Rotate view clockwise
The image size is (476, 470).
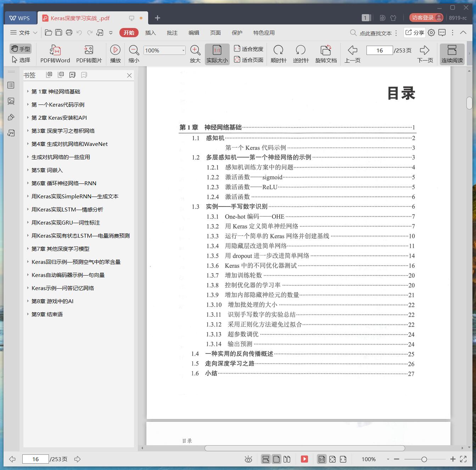pyautogui.click(x=278, y=50)
